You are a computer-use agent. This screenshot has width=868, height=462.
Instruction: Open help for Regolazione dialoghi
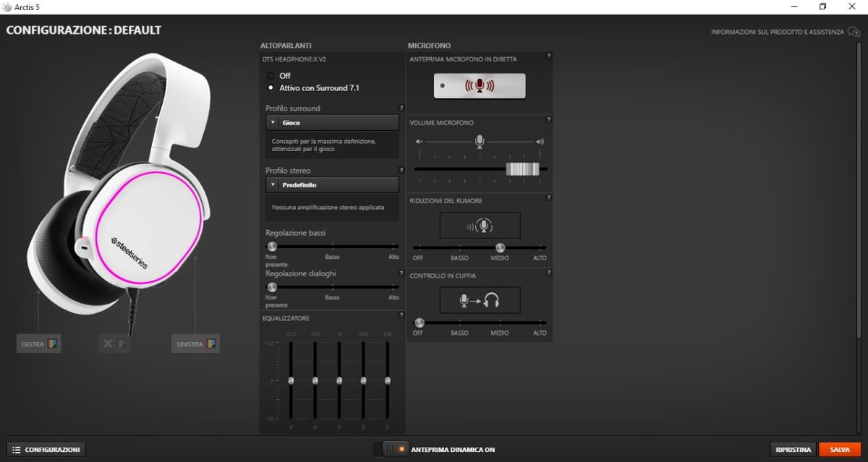point(401,273)
